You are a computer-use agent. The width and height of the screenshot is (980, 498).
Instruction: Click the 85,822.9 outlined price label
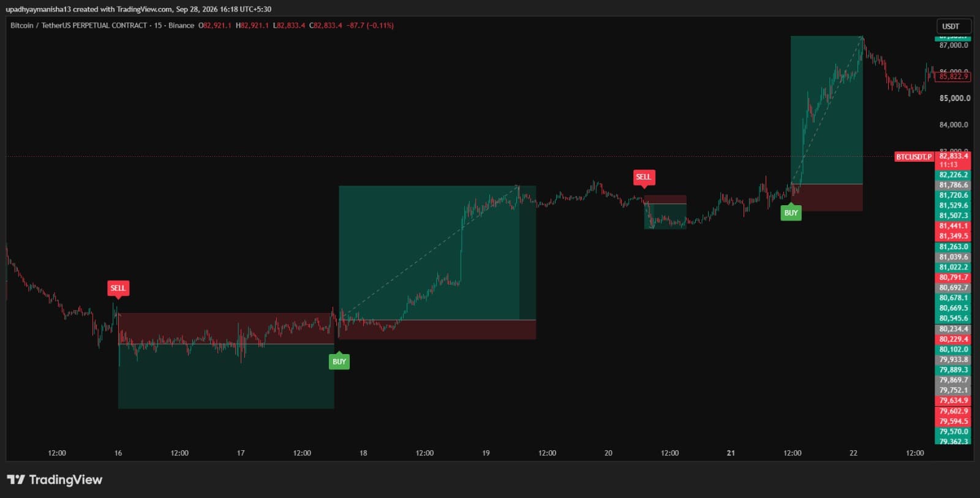[x=954, y=77]
